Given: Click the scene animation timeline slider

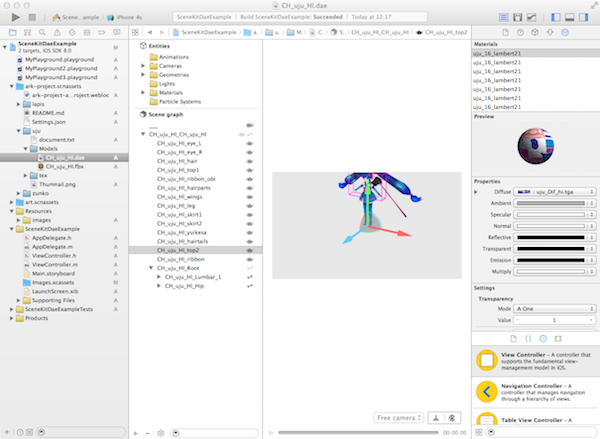Looking at the screenshot, I should click(x=358, y=433).
